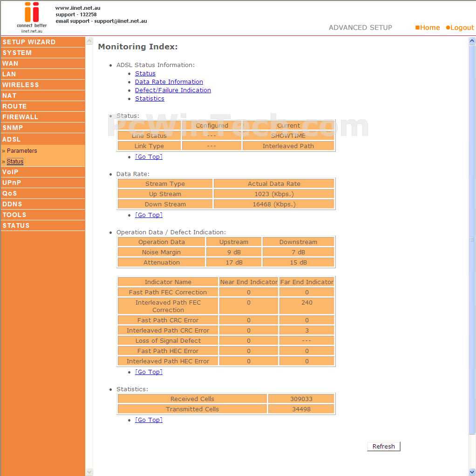Click the iinet logo
Image resolution: width=476 pixels, height=476 pixels.
point(32,17)
